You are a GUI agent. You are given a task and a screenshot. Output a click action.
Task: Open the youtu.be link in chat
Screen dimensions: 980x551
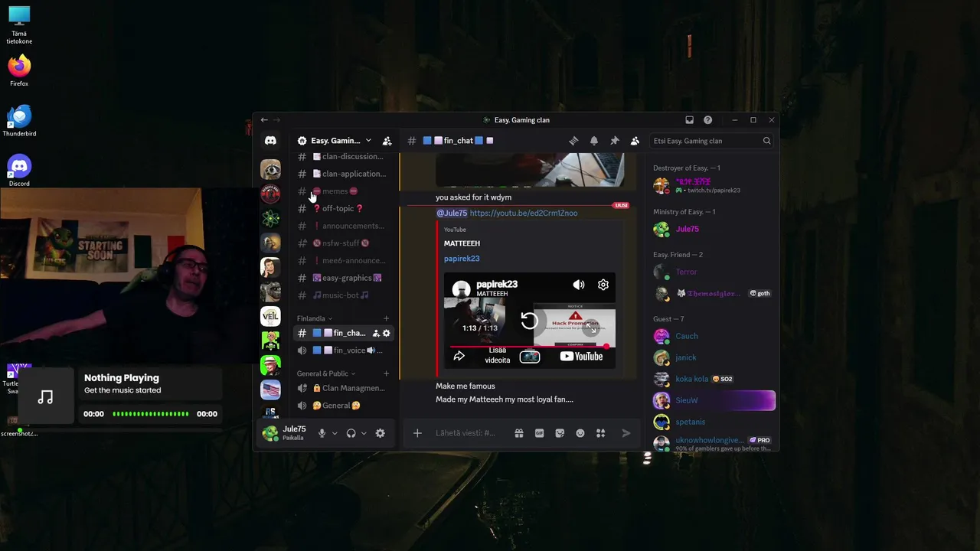[524, 213]
